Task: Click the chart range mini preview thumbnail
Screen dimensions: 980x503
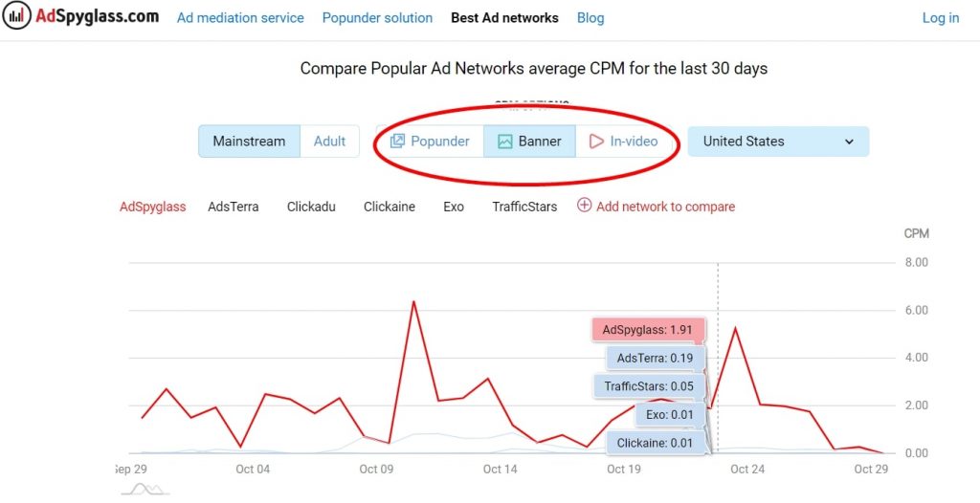Action: click(x=145, y=489)
